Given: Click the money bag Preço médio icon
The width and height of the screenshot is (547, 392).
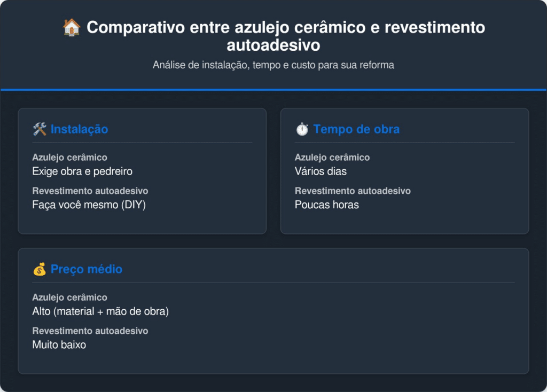Looking at the screenshot, I should coord(40,269).
